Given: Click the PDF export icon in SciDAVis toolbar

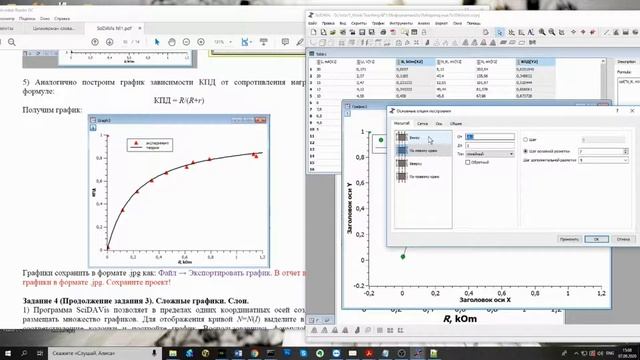Looking at the screenshot, I should 393,32.
